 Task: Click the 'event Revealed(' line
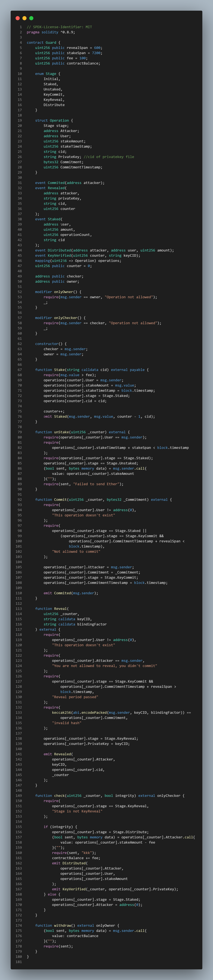click(x=51, y=188)
